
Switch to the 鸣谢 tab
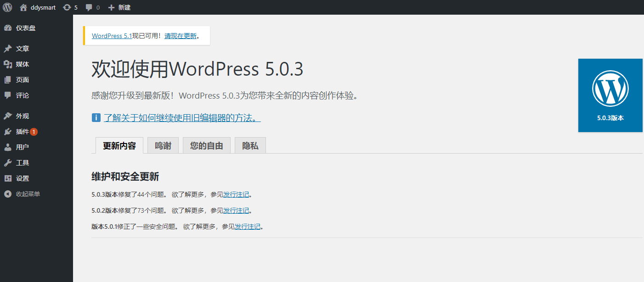tap(163, 145)
